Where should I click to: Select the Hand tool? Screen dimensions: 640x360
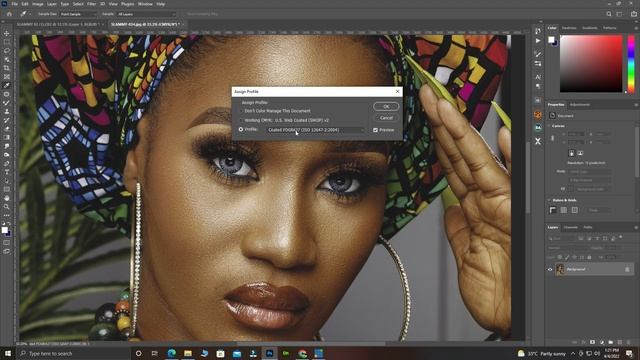pyautogui.click(x=7, y=198)
